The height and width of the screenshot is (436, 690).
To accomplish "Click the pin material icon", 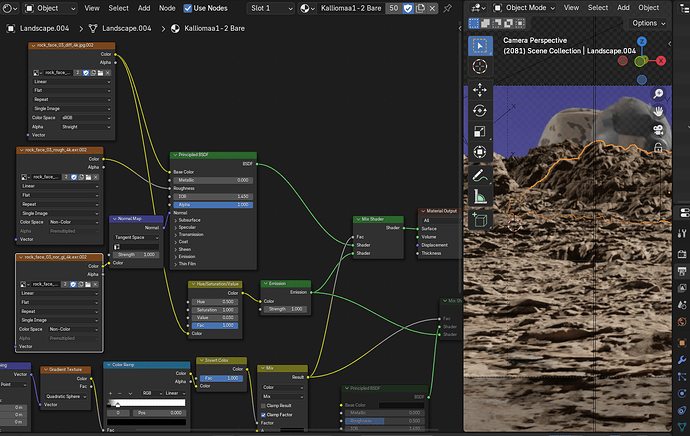I will tap(448, 8).
